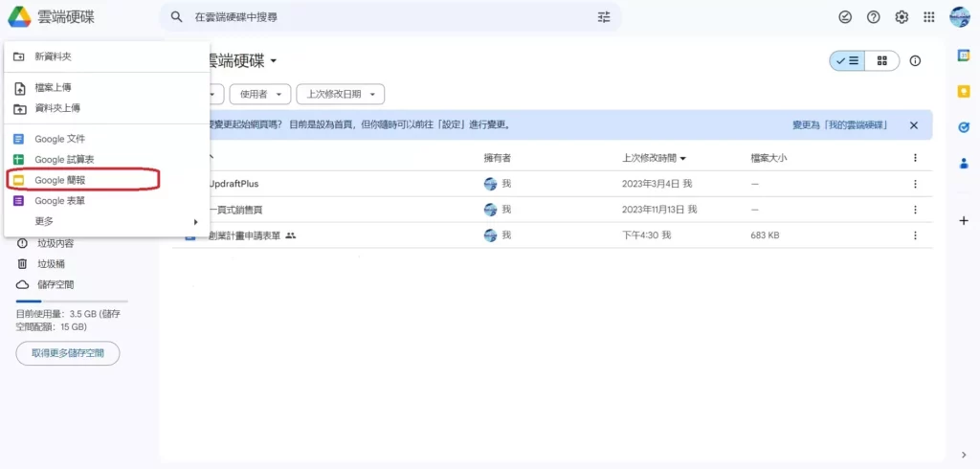Open the 創業計畫申請表單 file
The image size is (980, 469).
click(x=552, y=235)
